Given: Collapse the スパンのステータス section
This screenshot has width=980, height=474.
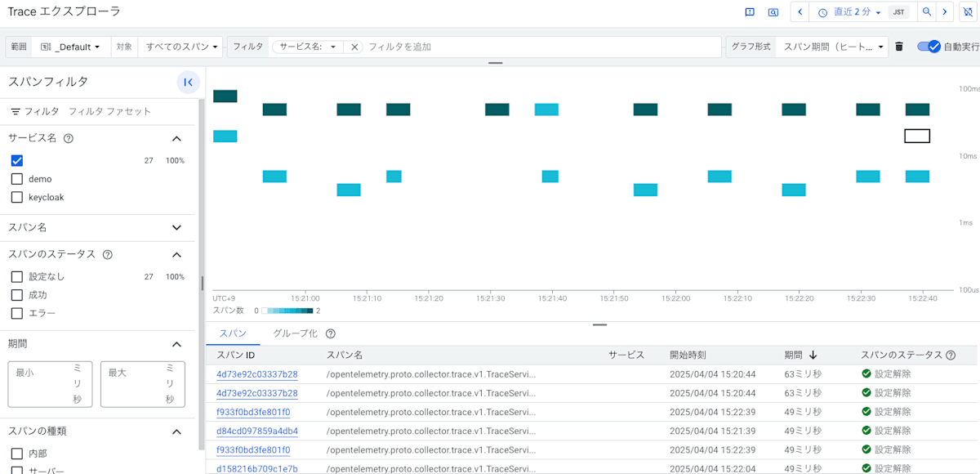Looking at the screenshot, I should pyautogui.click(x=176, y=254).
